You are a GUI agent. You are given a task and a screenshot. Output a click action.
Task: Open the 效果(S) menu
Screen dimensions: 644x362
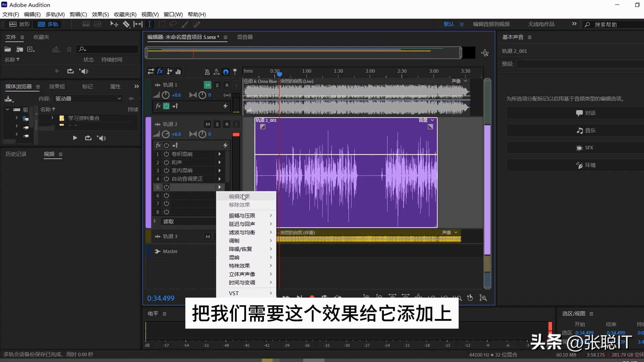coord(100,14)
